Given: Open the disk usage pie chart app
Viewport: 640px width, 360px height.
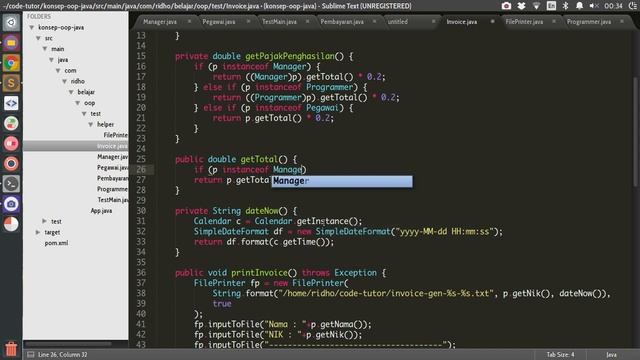Looking at the screenshot, I should tap(11, 224).
